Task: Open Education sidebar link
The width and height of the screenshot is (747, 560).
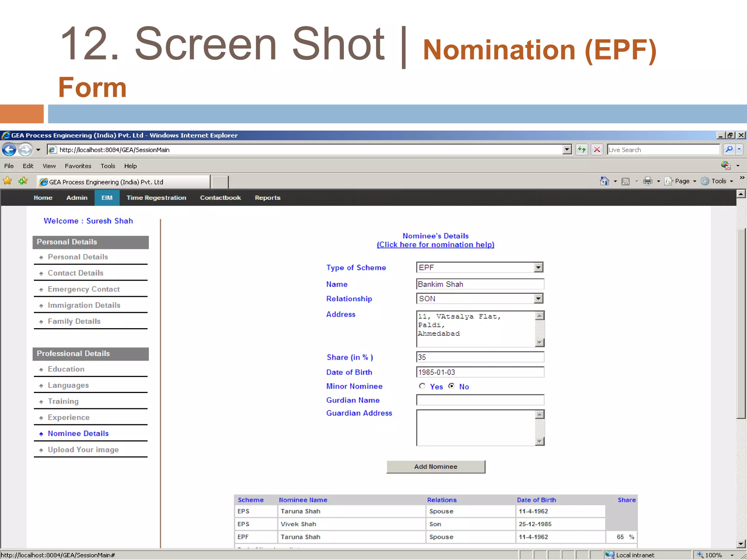Action: tap(66, 369)
